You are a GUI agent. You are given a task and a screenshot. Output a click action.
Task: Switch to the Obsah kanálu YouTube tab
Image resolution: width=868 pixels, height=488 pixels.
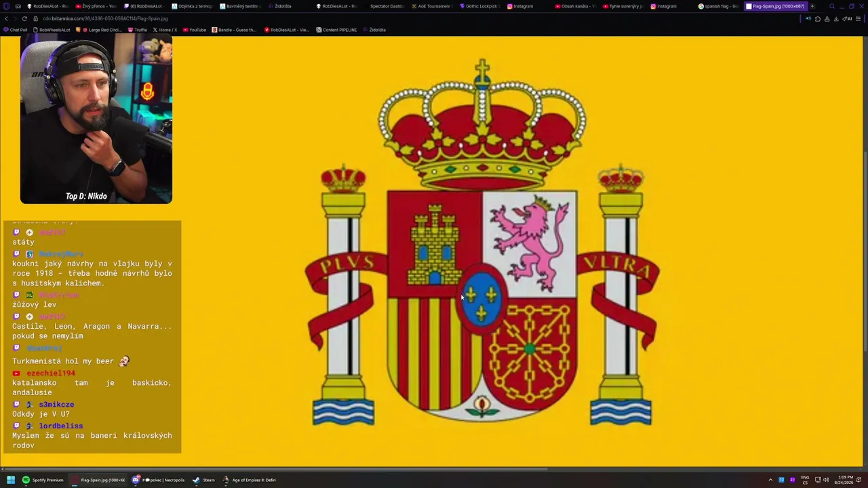click(576, 6)
